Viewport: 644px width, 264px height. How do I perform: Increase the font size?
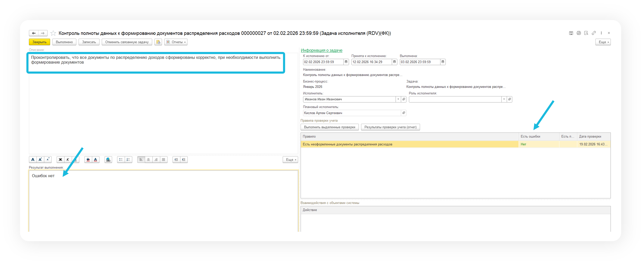(40, 160)
